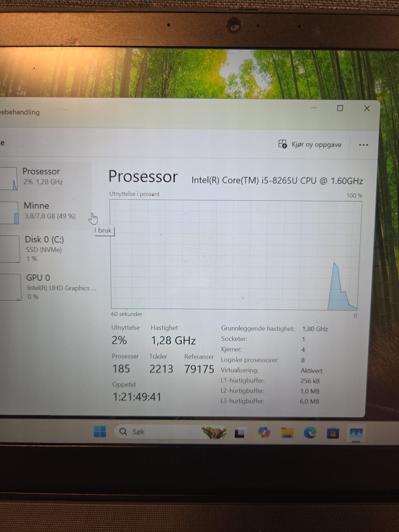Viewport: 399px width, 532px height.
Task: Click Kjør ny oppgave button
Action: tap(310, 144)
